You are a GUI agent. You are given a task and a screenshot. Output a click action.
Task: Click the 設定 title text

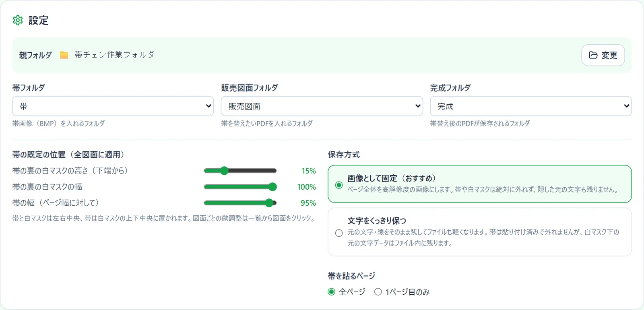tap(39, 21)
